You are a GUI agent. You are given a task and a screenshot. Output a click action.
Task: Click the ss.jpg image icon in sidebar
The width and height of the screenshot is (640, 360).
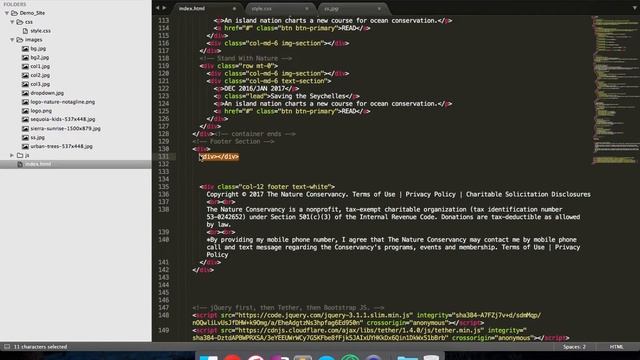pos(25,138)
